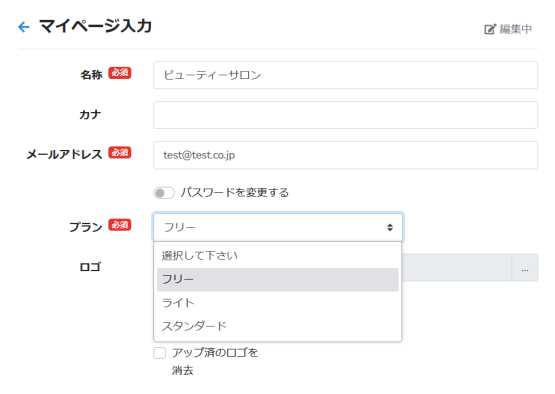This screenshot has width=555, height=394.
Task: Toggle the パスワードを変更する switch
Action: coord(164,193)
